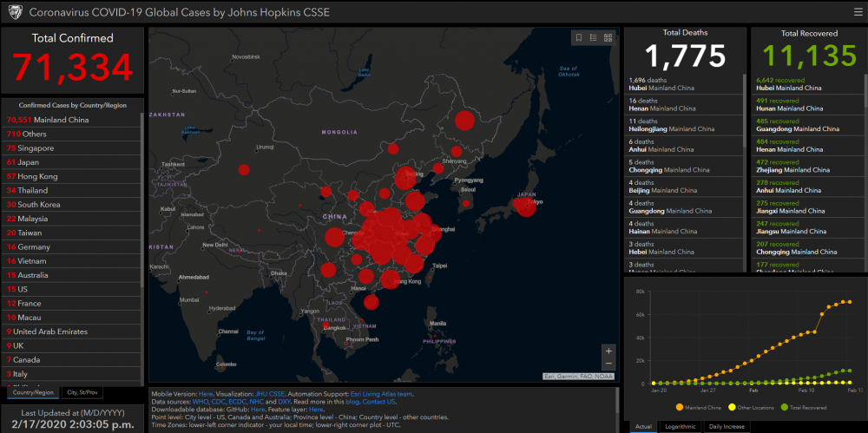Select the 20 Taiwan row
The width and height of the screenshot is (868, 433).
click(x=71, y=233)
